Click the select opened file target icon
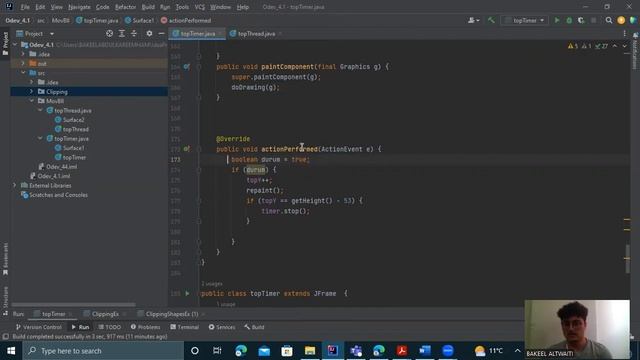 (x=109, y=33)
